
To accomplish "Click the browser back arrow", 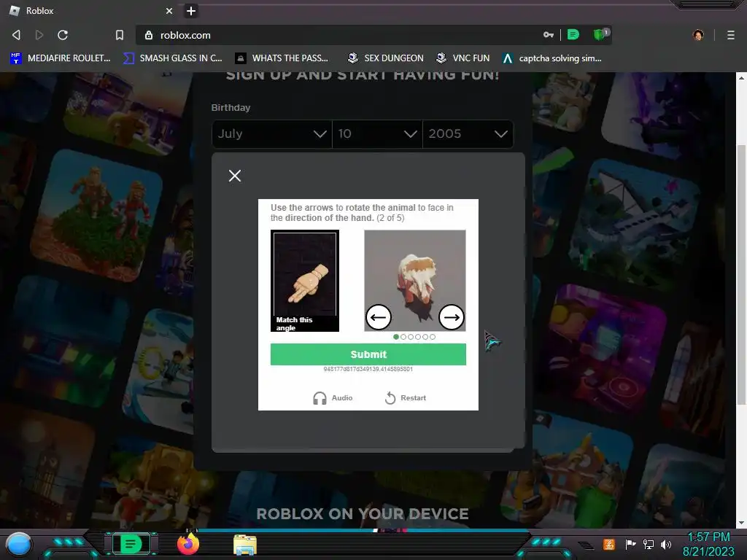I will point(16,35).
